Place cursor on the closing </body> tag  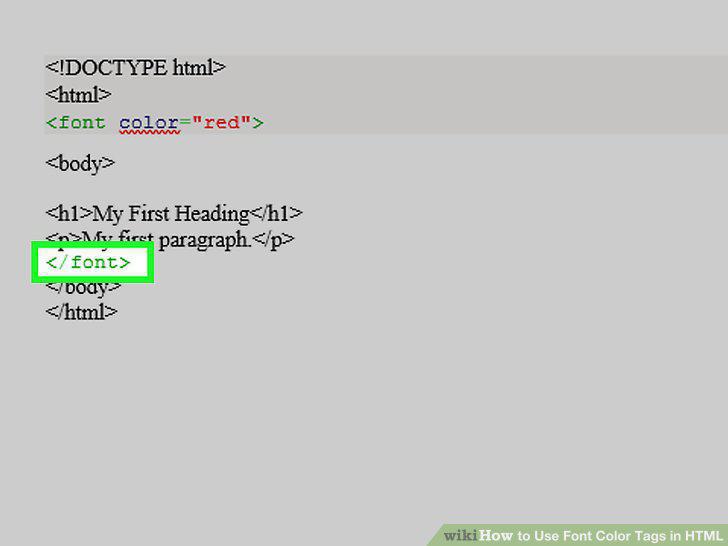click(84, 288)
